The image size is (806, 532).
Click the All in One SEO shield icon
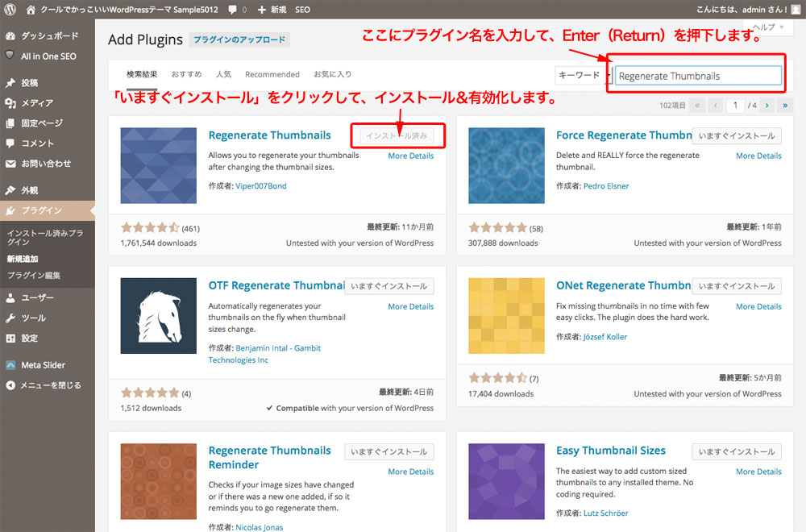[x=10, y=55]
